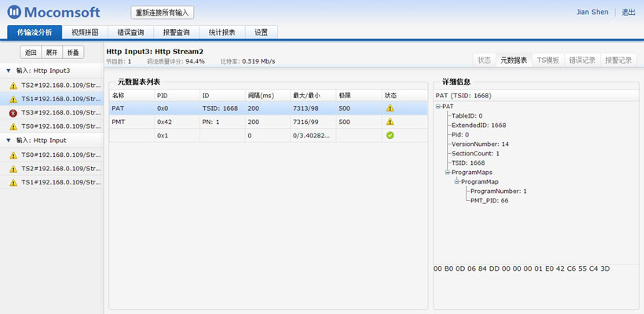Go to the 统计报表 tab
The height and width of the screenshot is (314, 644).
pos(222,32)
